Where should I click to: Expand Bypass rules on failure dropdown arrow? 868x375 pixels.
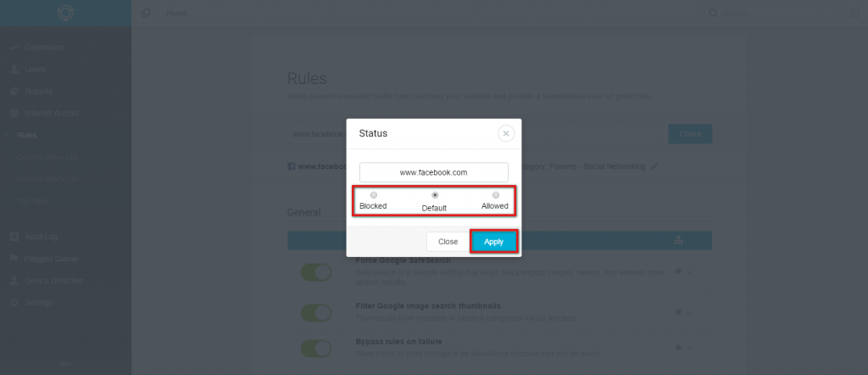(x=689, y=349)
